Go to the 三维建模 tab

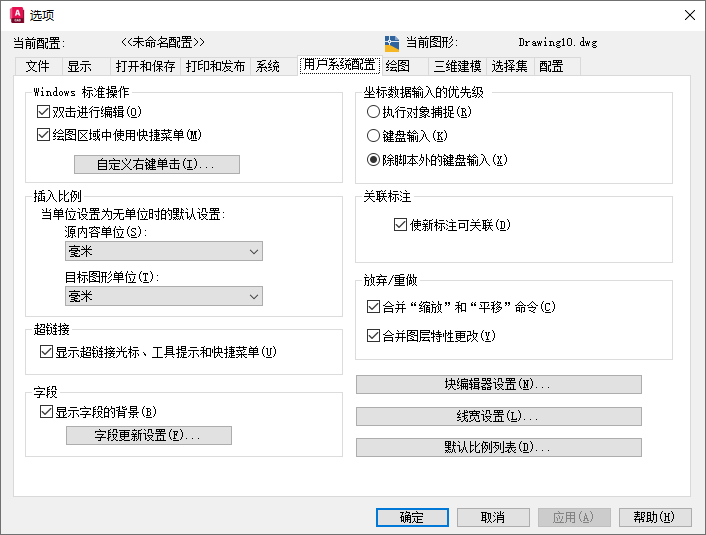click(x=457, y=66)
